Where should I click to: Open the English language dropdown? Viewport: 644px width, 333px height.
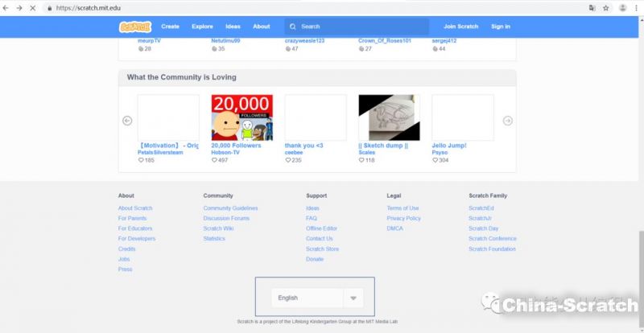(306, 298)
